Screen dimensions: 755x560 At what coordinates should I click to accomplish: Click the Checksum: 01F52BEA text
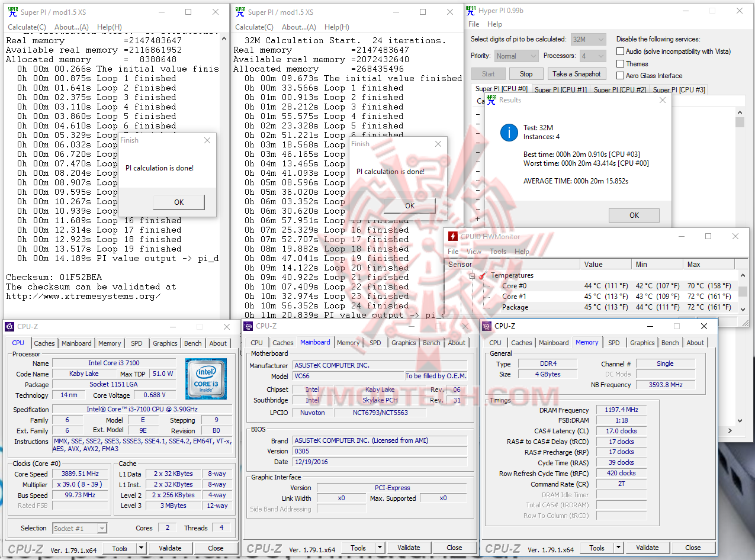54,277
